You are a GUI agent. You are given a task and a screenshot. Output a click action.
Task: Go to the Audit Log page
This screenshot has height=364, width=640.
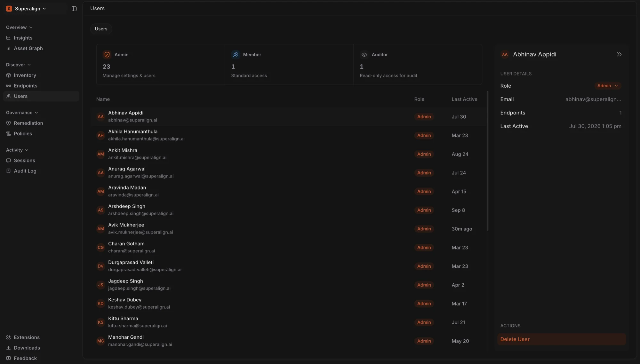tap(41, 171)
